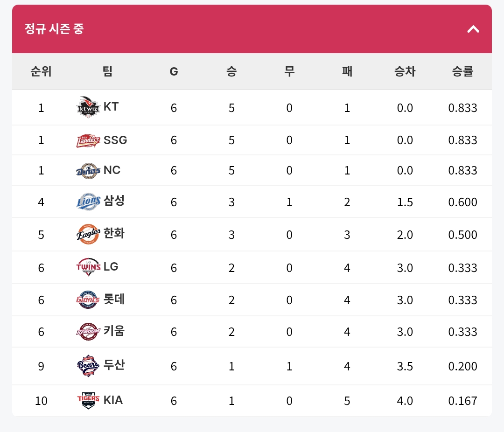504x432 pixels.
Task: Click the 승차 column header
Action: 405,71
